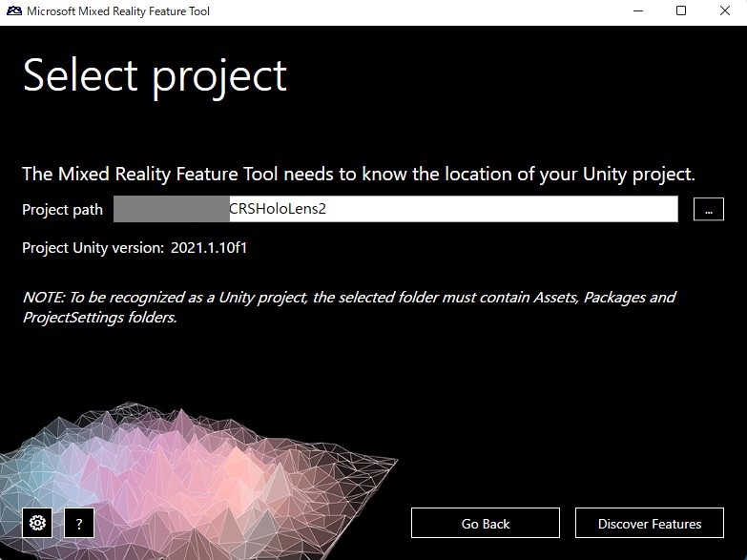The height and width of the screenshot is (560, 747).
Task: Select the Unity version text 2021.1.10f1
Action: click(x=209, y=248)
